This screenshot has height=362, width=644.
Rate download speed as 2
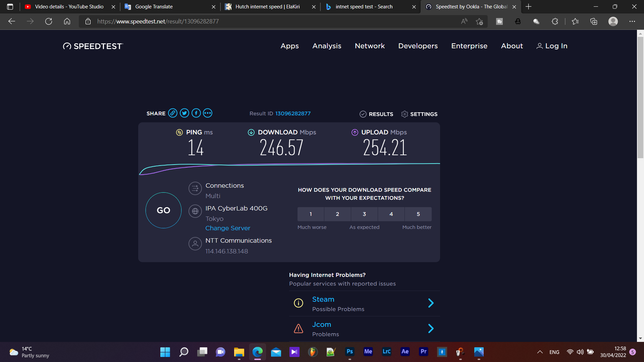pyautogui.click(x=337, y=214)
